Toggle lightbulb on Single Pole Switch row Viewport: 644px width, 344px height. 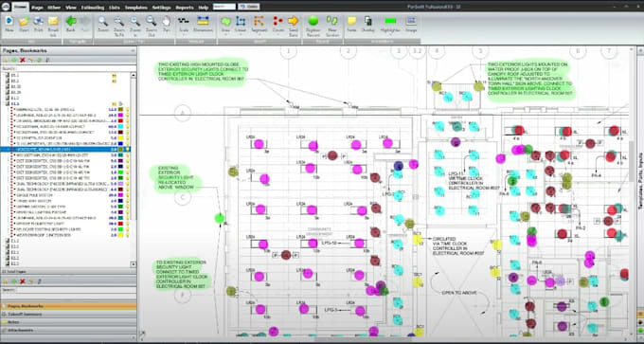pos(128,195)
